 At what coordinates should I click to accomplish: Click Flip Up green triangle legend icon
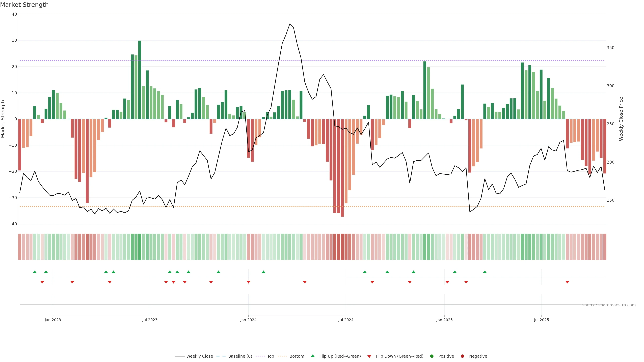[312, 356]
